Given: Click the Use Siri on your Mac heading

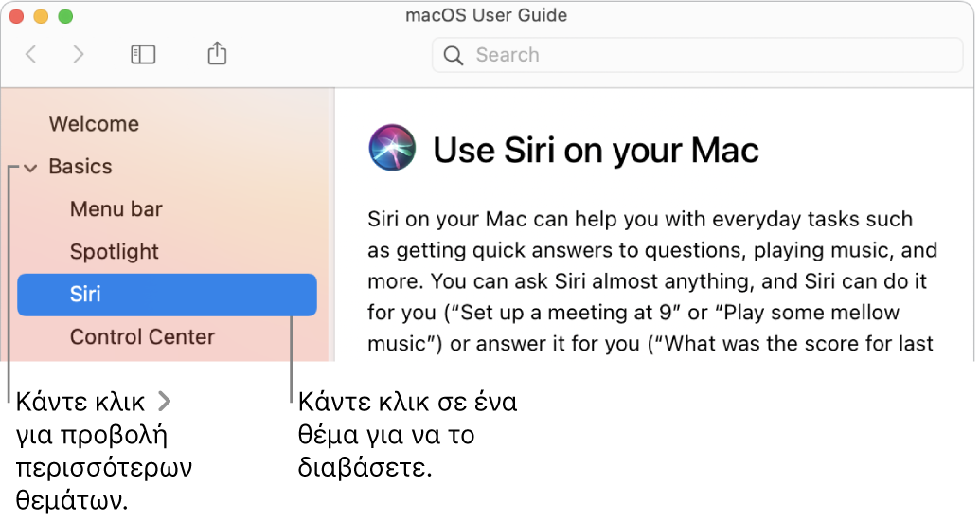Looking at the screenshot, I should [x=596, y=150].
